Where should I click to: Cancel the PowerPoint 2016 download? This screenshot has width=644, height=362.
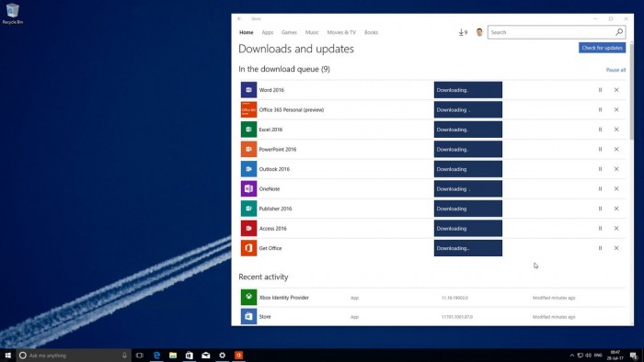[x=616, y=149]
